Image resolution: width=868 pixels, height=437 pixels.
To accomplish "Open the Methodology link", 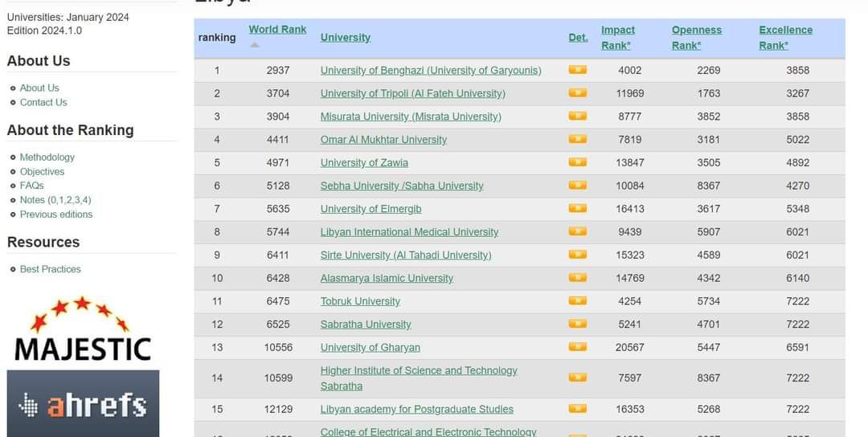I will (x=47, y=157).
